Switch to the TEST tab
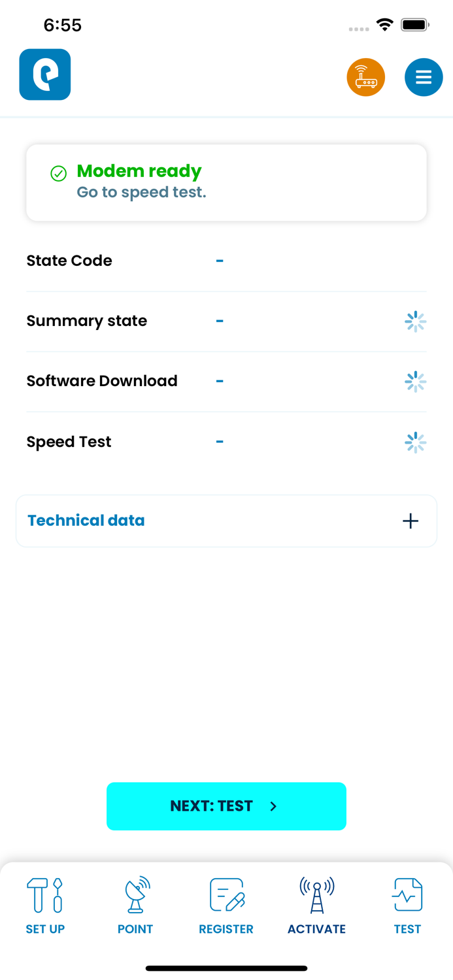This screenshot has width=453, height=980. 407,905
